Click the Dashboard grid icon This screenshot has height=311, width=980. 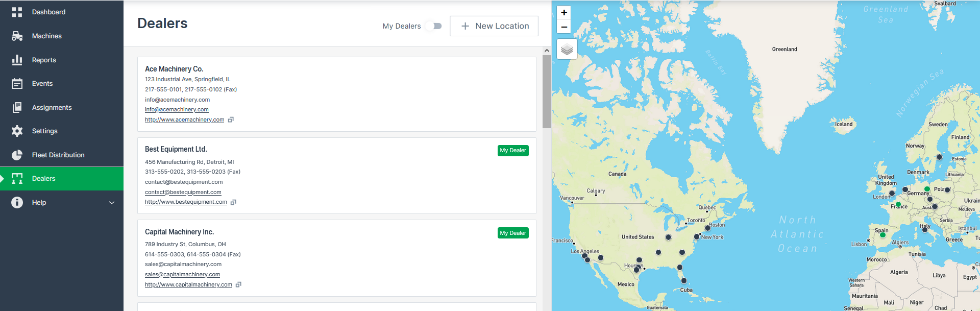click(17, 12)
